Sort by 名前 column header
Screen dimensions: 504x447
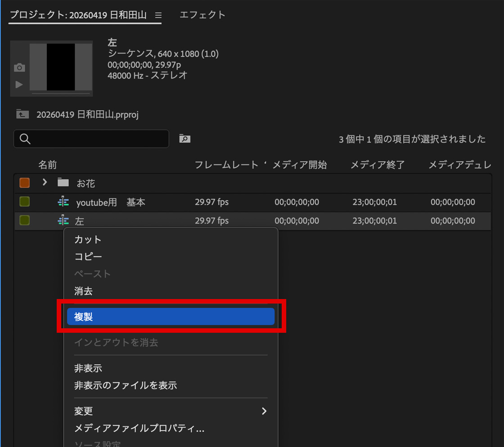tap(48, 165)
